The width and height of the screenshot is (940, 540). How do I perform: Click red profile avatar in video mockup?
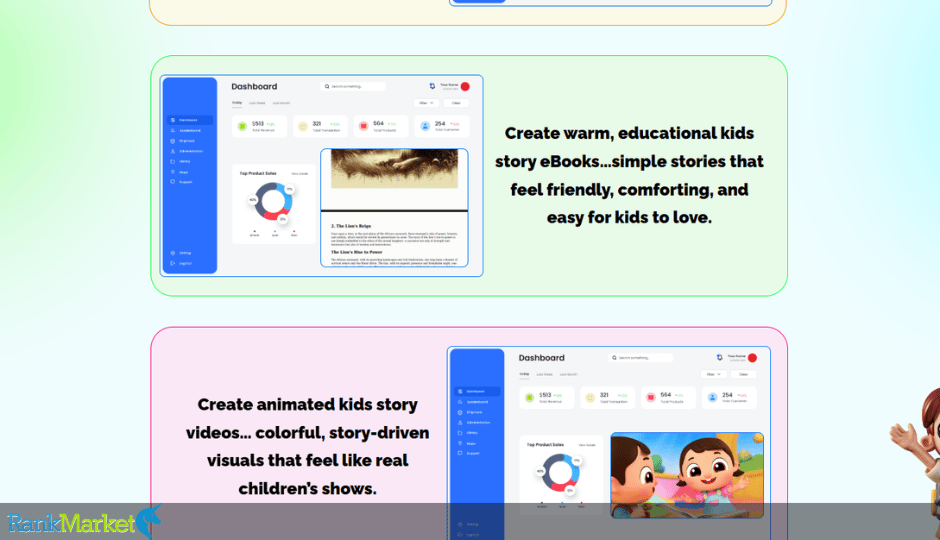coord(752,358)
